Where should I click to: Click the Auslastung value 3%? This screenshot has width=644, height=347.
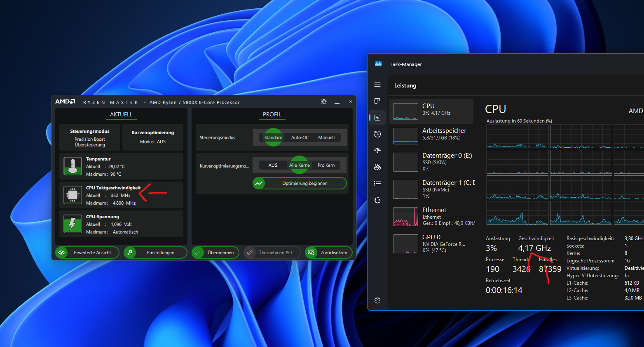(491, 248)
